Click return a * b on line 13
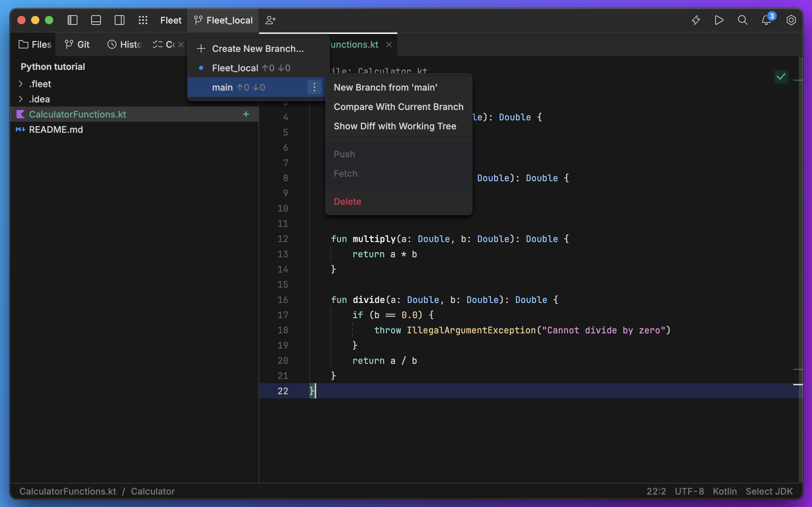This screenshot has height=507, width=812. point(385,254)
